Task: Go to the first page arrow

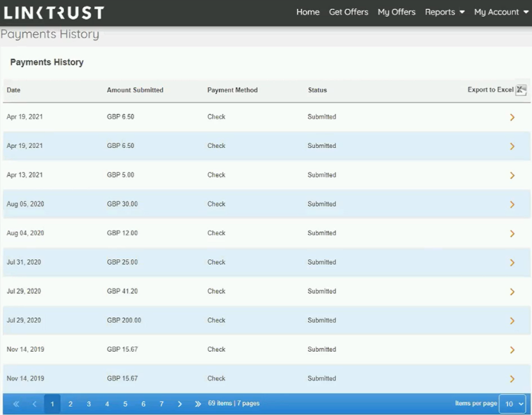Action: (16, 404)
